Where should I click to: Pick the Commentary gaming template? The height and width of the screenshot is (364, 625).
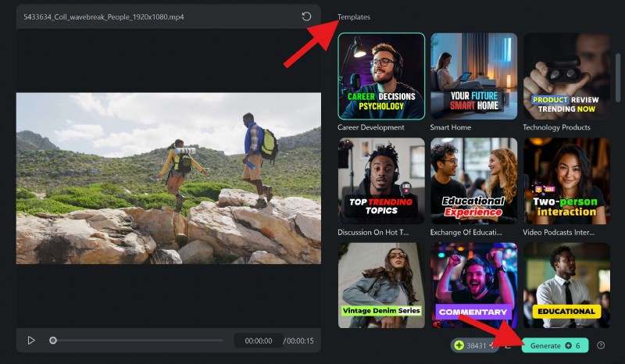point(473,285)
